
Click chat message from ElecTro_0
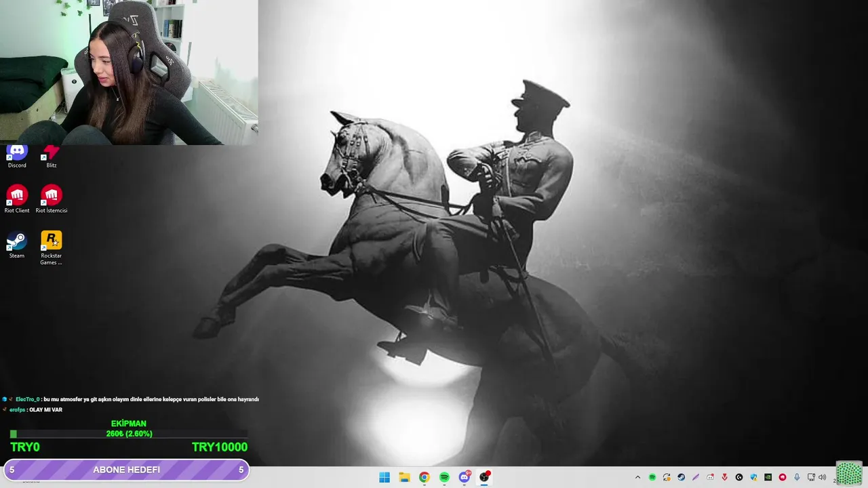[130, 399]
